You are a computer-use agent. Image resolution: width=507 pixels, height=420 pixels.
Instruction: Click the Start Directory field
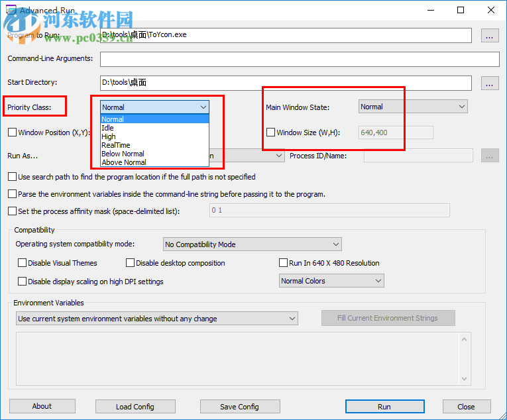click(286, 83)
